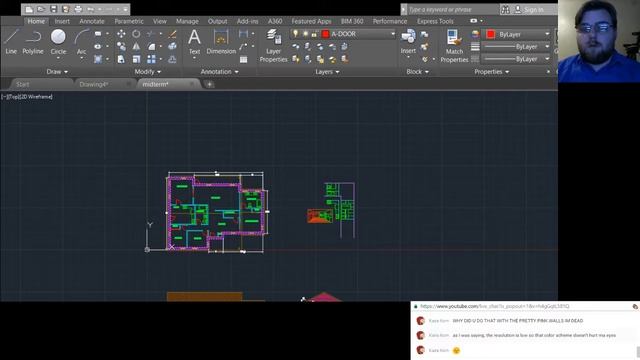
Task: Open the Annotate ribbon tab
Action: point(92,21)
